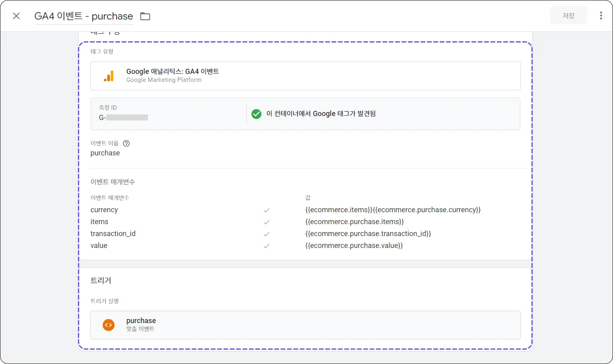This screenshot has width=613, height=364.
Task: Click the help icon beside 이벤트 이름
Action: [x=126, y=143]
